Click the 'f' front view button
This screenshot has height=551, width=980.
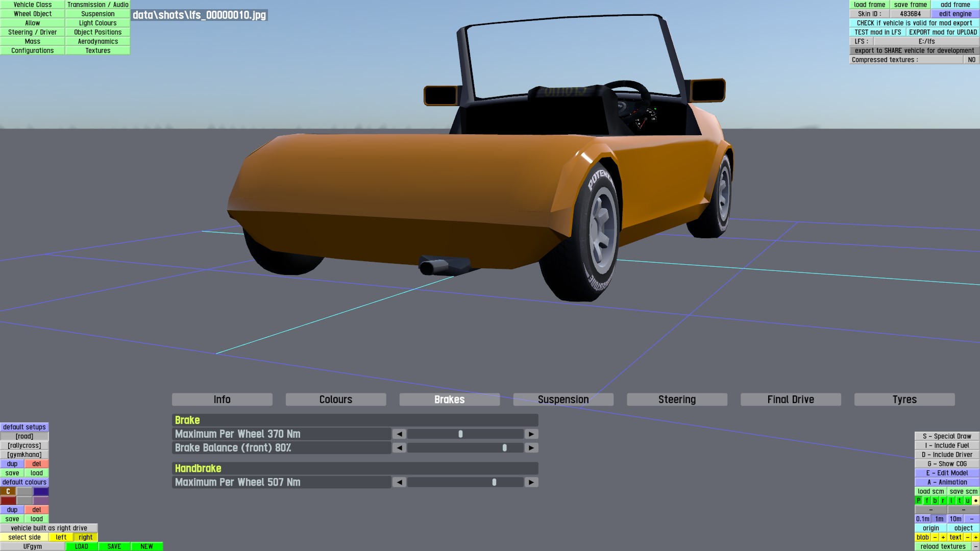(927, 500)
